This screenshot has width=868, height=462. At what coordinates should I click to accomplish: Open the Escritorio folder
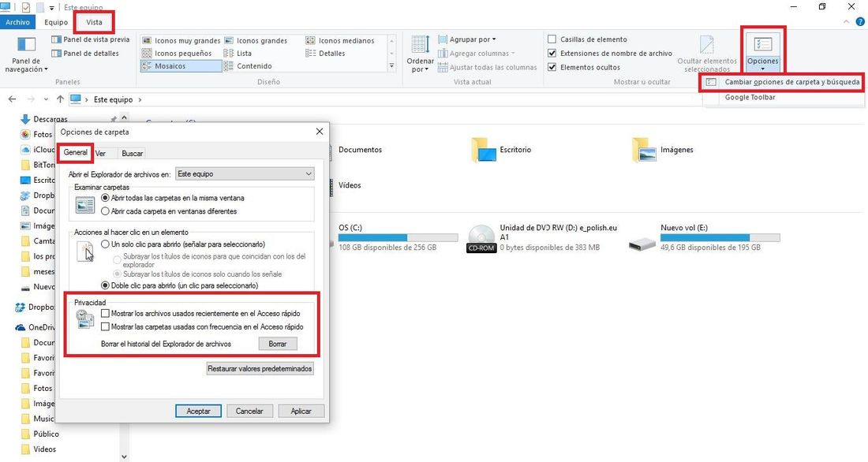pyautogui.click(x=501, y=150)
